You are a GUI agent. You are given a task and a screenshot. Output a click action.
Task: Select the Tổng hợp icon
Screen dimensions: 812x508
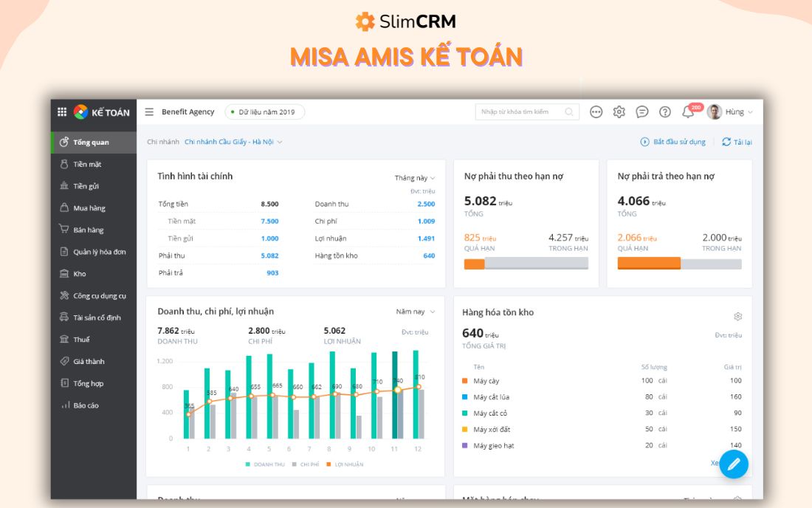coord(64,382)
